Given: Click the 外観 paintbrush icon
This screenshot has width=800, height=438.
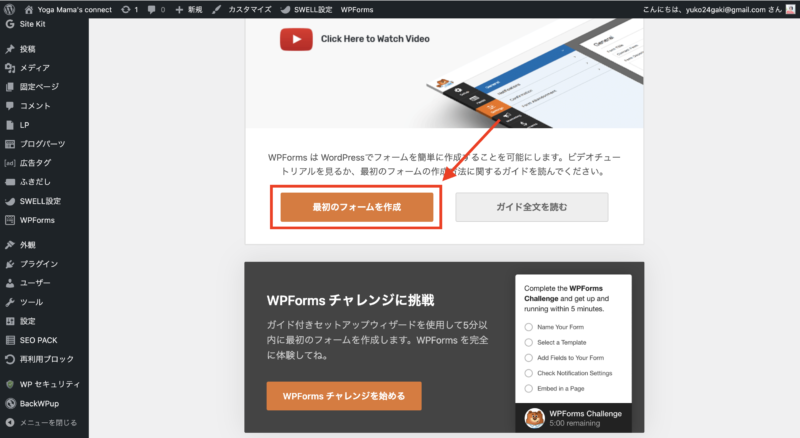Looking at the screenshot, I should tap(9, 245).
